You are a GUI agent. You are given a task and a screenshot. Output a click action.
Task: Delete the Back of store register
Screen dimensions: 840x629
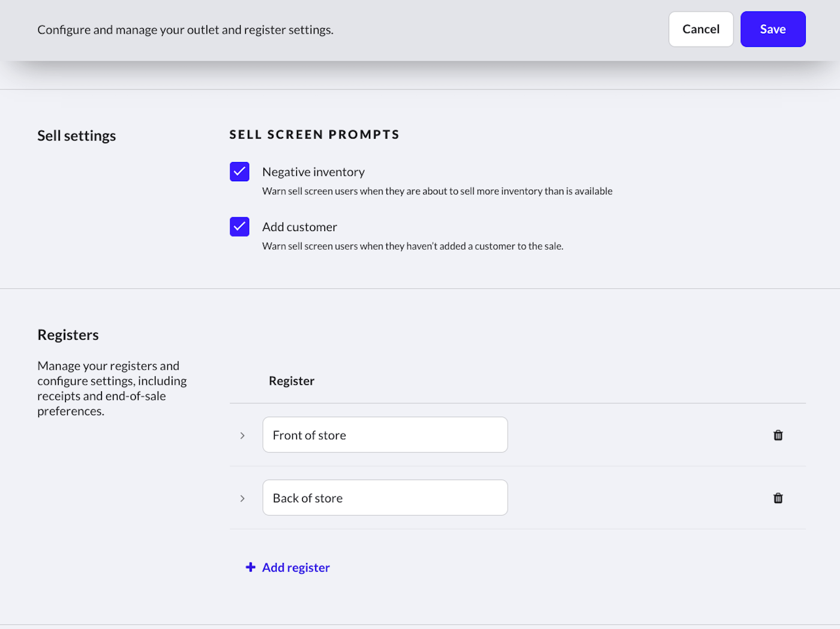coord(778,498)
